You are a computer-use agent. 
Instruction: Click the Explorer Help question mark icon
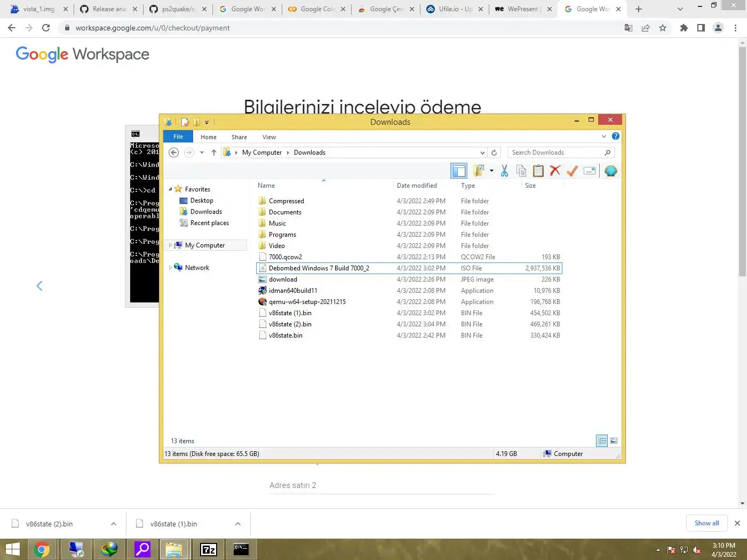coord(616,137)
